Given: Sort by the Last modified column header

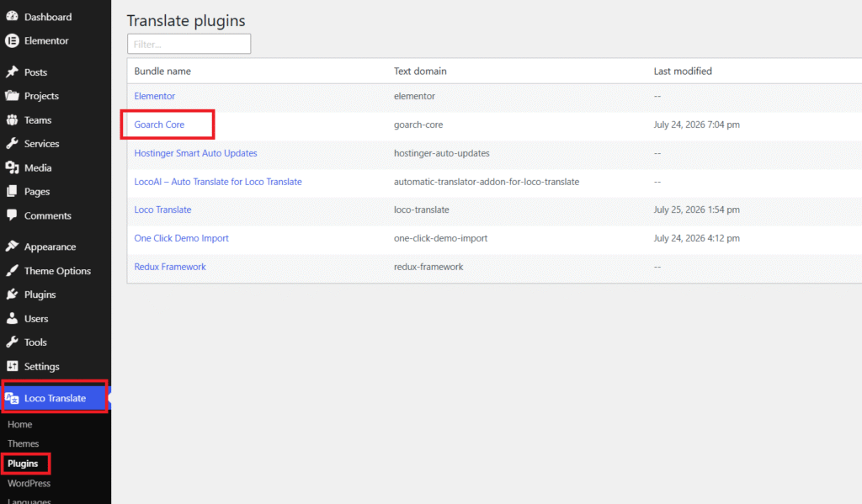Looking at the screenshot, I should click(683, 71).
